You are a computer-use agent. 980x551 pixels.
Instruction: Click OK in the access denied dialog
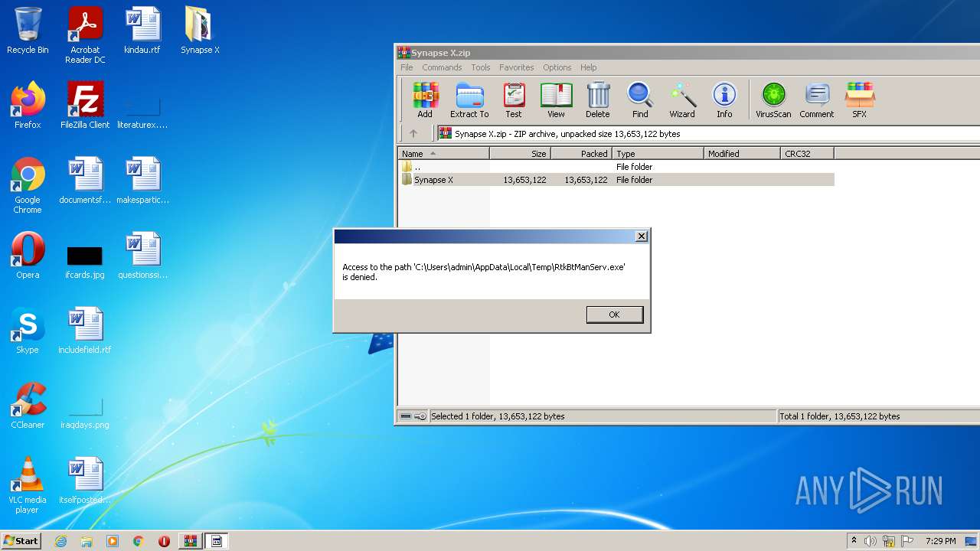614,315
